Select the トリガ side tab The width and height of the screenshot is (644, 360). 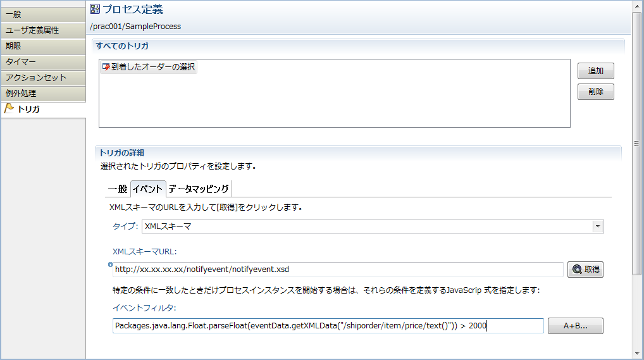point(43,109)
